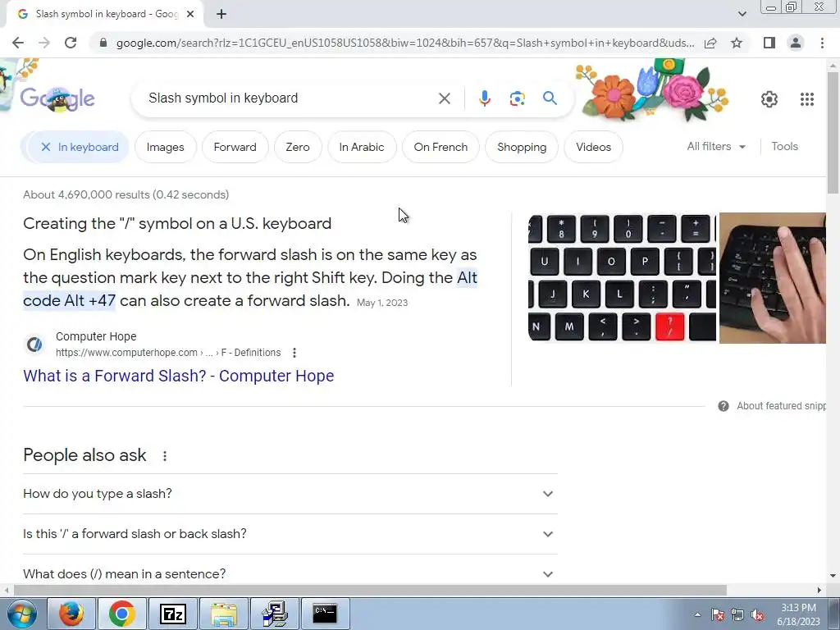Click the Chrome taskbar icon
The width and height of the screenshot is (840, 630).
pyautogui.click(x=121, y=614)
